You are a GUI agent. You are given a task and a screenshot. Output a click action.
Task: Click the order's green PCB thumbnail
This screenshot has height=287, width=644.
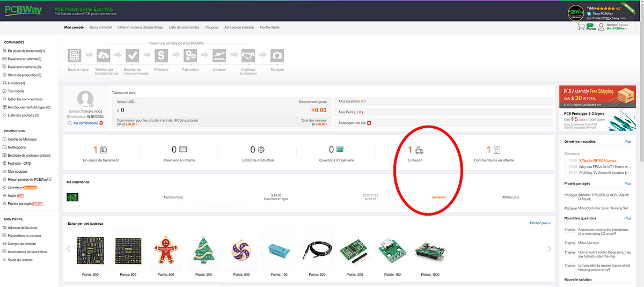click(73, 197)
